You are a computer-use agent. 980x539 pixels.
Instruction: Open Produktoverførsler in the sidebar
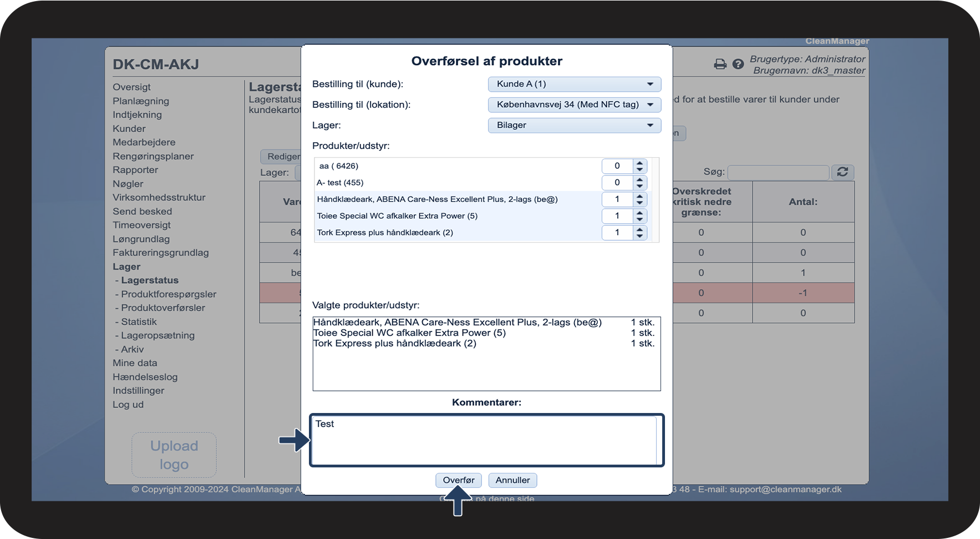pyautogui.click(x=163, y=308)
